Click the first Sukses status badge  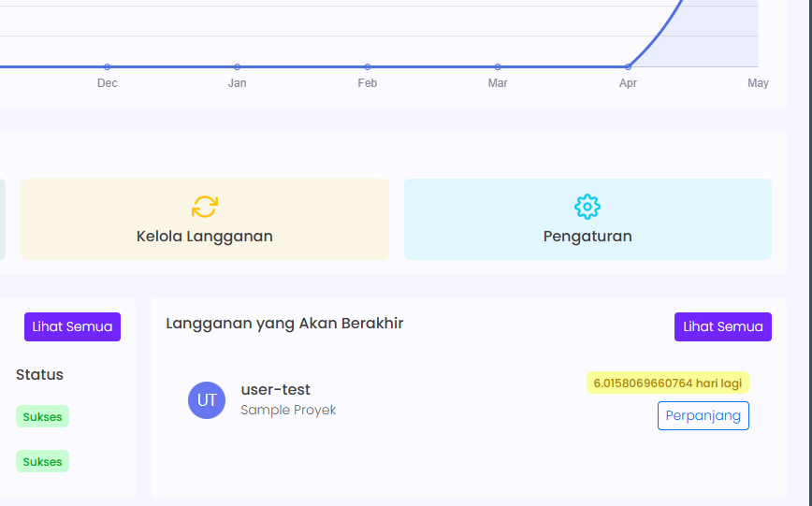pos(42,416)
